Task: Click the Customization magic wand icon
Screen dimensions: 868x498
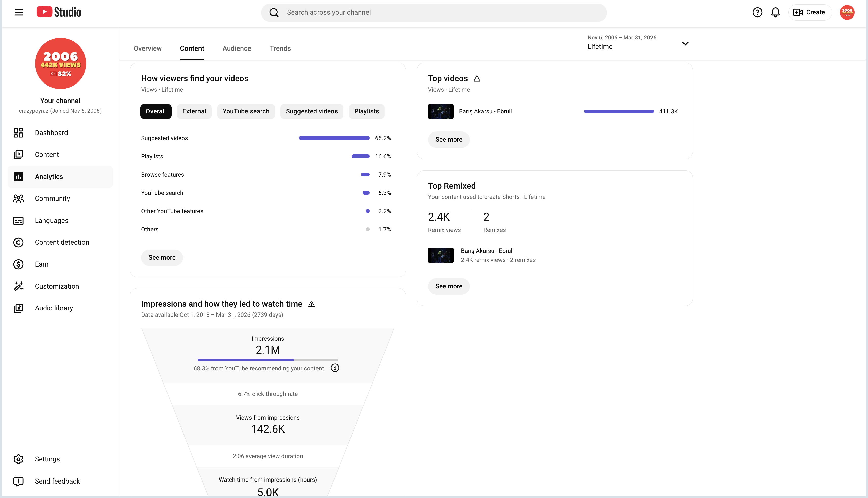Action: tap(19, 286)
